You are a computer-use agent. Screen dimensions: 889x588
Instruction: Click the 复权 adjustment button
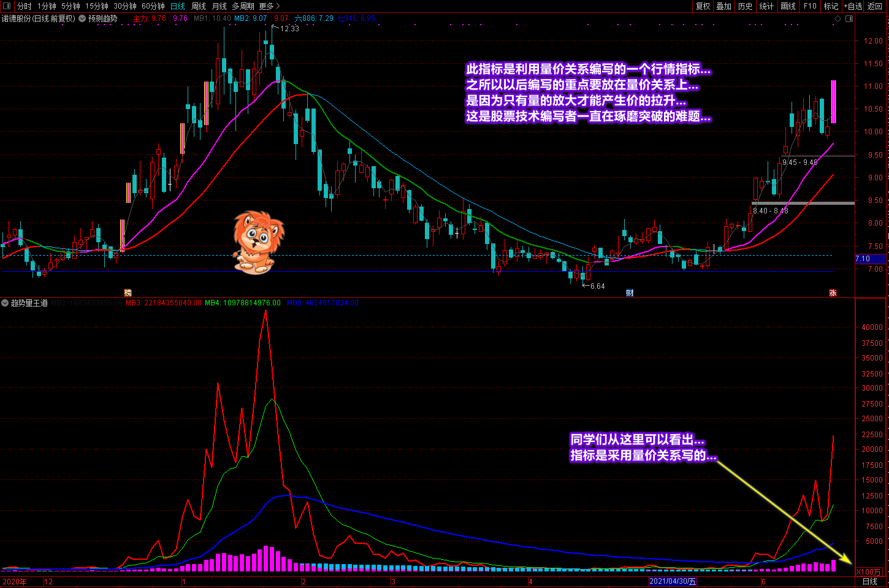click(703, 6)
